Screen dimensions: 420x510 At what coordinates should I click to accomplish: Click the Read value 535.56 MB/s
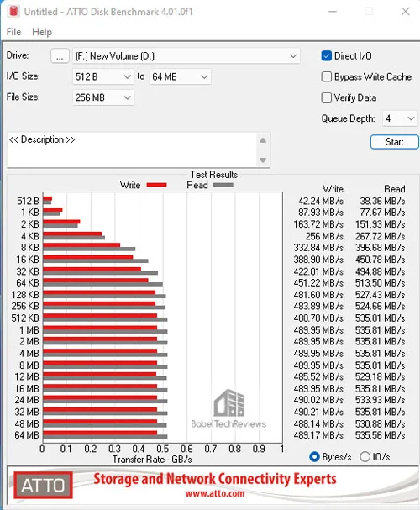pos(380,435)
